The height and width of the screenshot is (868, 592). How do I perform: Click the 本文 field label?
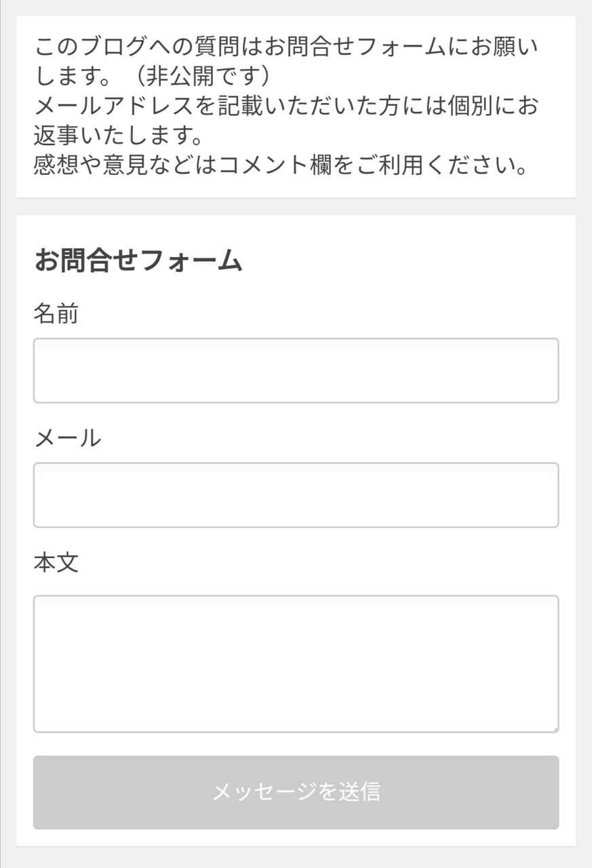pos(56,563)
